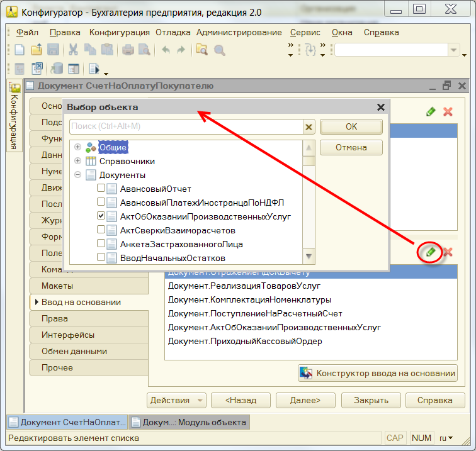Open the Справка menu
This screenshot has width=476, height=451.
pos(382,33)
